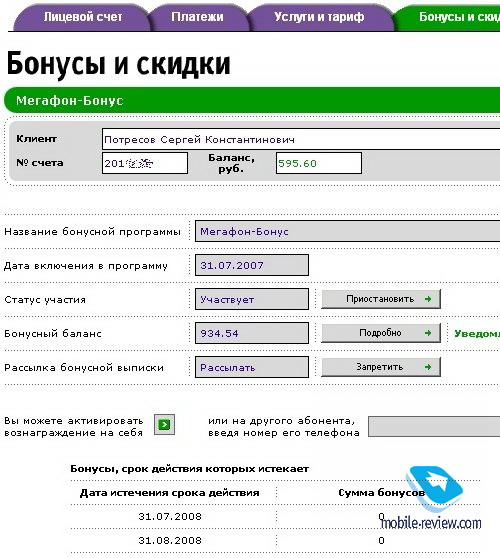Open the Уведомл... link beside Подробно
This screenshot has width=500, height=558.
(x=477, y=333)
